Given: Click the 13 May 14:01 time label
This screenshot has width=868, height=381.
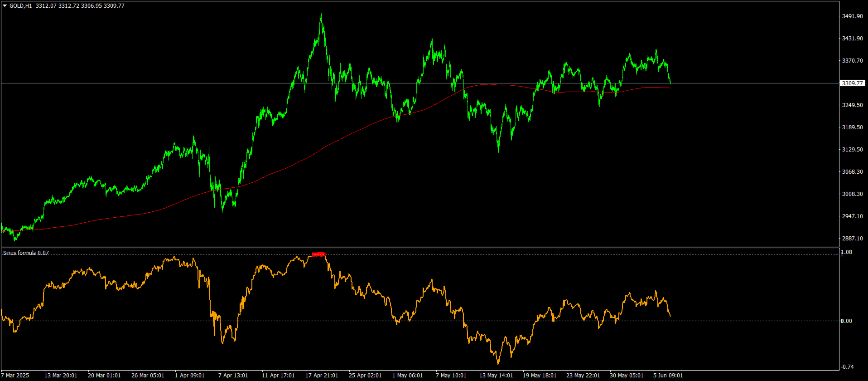Looking at the screenshot, I should point(496,376).
